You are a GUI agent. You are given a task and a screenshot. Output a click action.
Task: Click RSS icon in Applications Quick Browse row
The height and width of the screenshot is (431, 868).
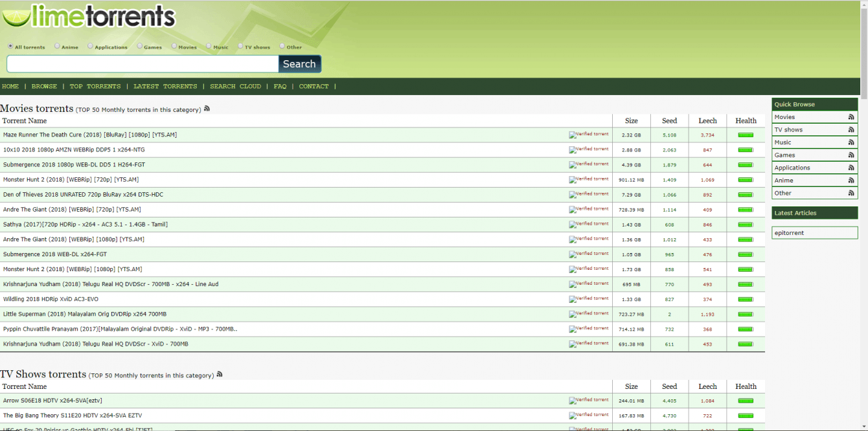pos(851,168)
